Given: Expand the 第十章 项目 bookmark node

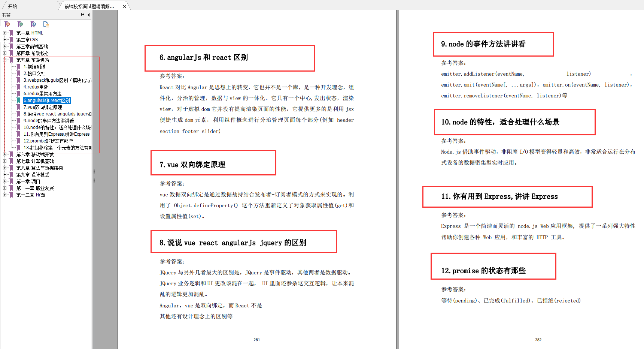Looking at the screenshot, I should 5,181.
